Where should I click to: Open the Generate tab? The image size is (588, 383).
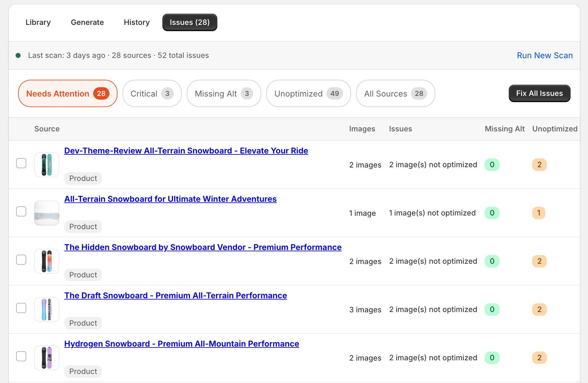click(x=87, y=22)
